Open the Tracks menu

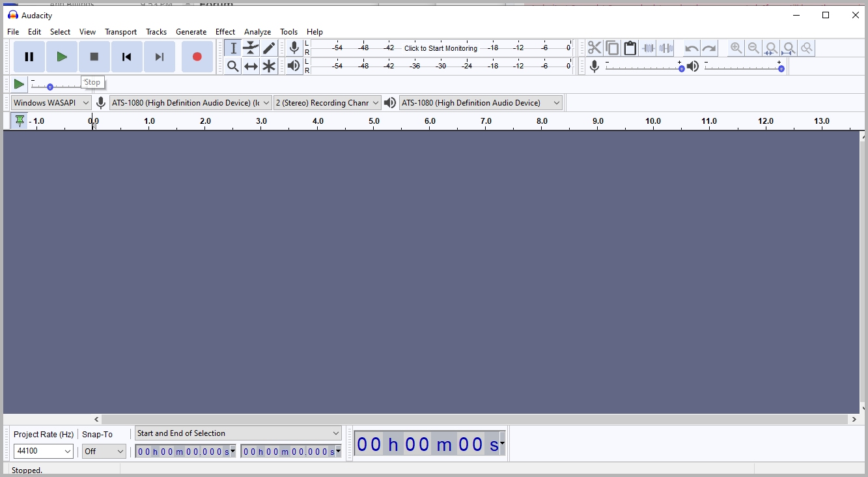coord(156,32)
